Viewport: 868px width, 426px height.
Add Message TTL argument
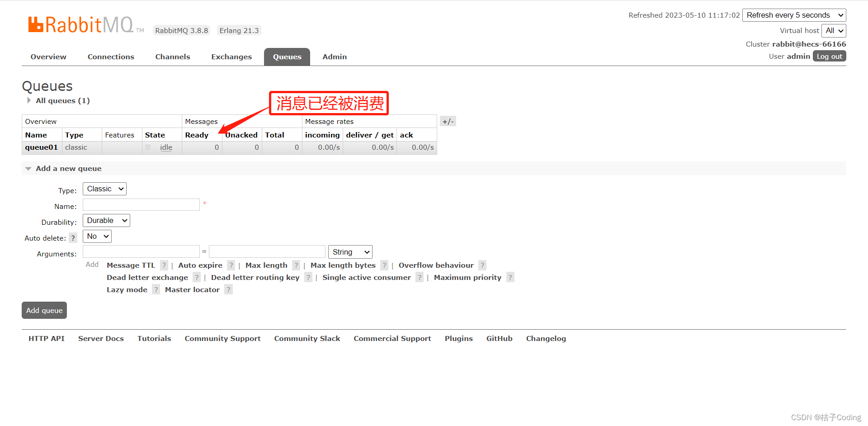tap(131, 265)
